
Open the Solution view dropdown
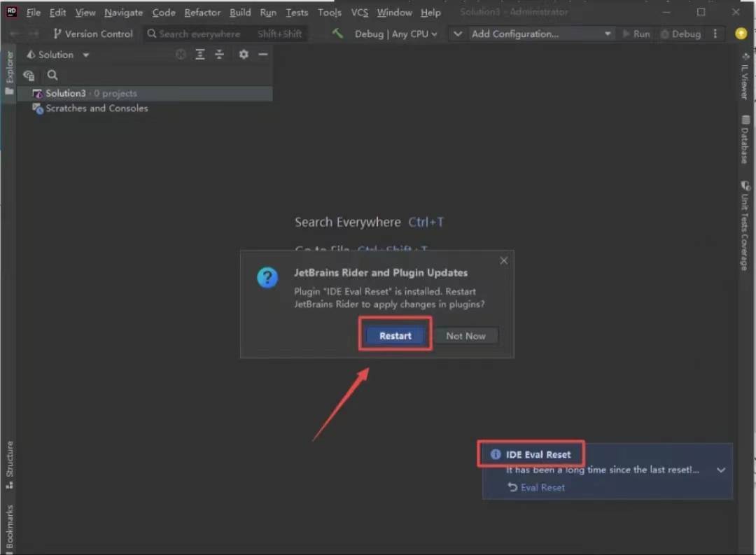tap(58, 55)
